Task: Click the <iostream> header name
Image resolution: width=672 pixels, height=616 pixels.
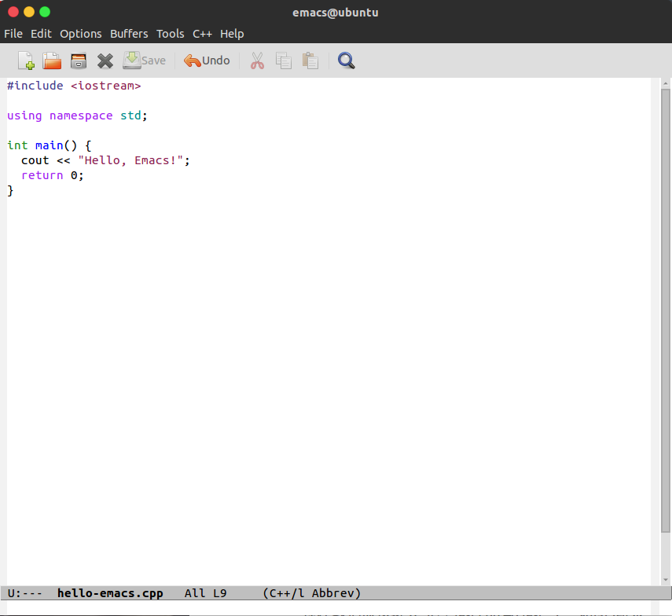Action: (106, 86)
